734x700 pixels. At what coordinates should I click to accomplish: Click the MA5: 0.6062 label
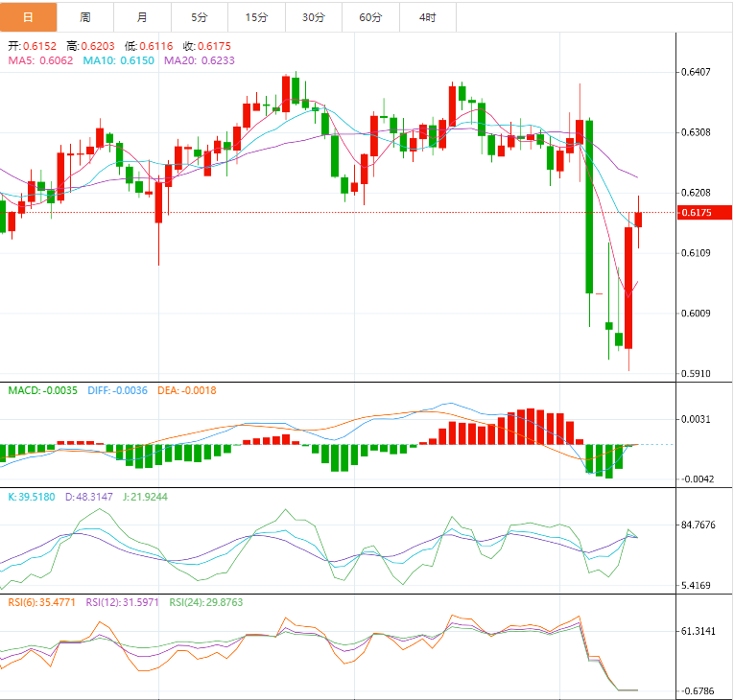40,60
